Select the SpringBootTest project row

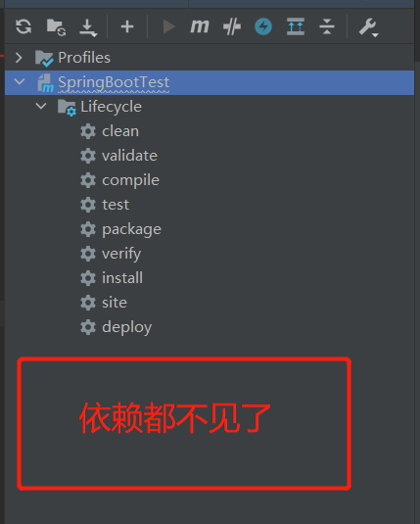pyautogui.click(x=210, y=82)
